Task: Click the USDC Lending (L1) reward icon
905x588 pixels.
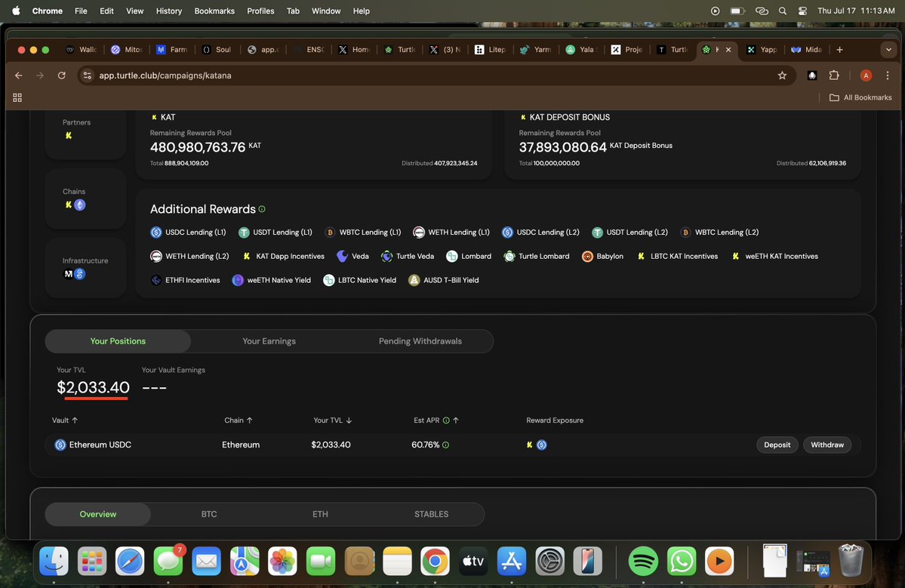Action: [155, 232]
